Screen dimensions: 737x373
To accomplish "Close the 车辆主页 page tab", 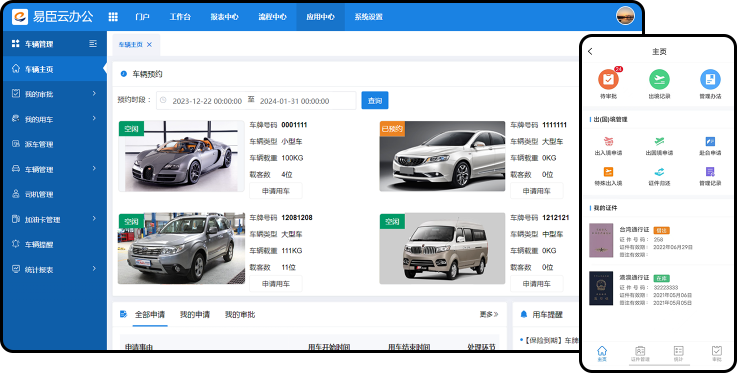I will point(149,45).
